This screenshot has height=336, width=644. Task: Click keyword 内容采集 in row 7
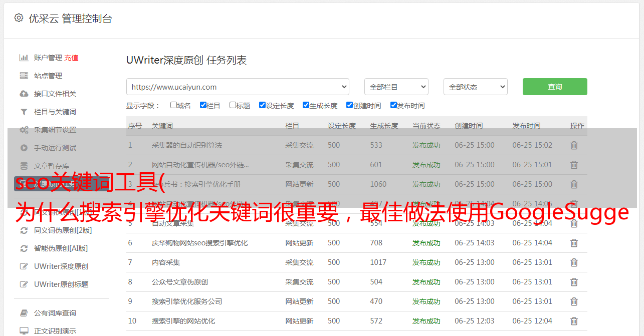point(166,262)
